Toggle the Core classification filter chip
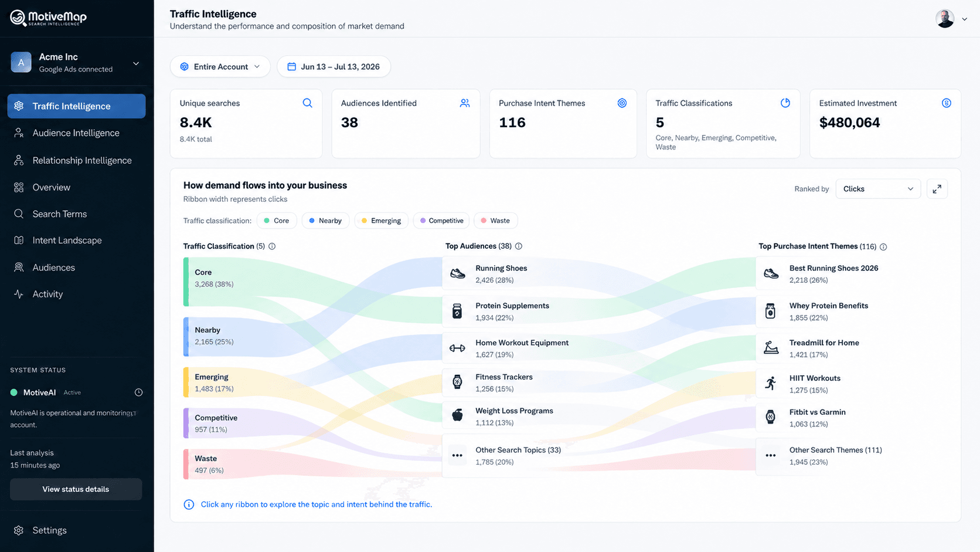 point(277,221)
